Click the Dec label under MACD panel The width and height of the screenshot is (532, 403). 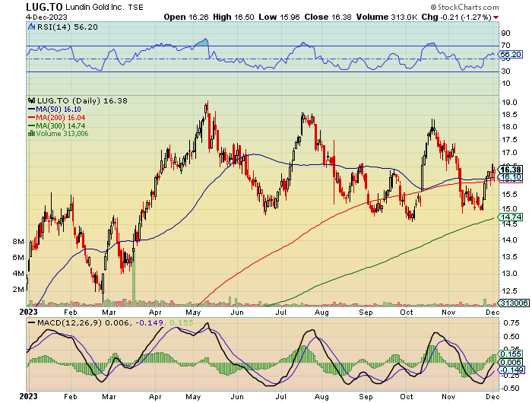[492, 397]
